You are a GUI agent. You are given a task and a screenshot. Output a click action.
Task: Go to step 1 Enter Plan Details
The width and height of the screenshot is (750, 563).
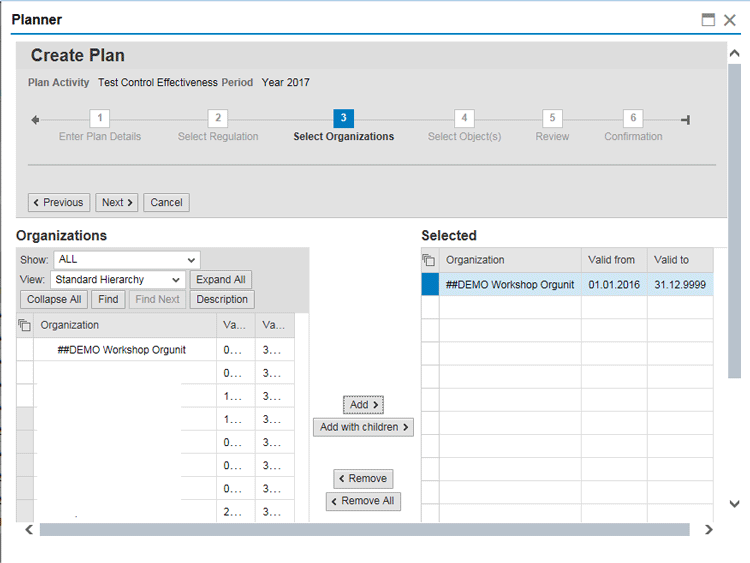[100, 119]
